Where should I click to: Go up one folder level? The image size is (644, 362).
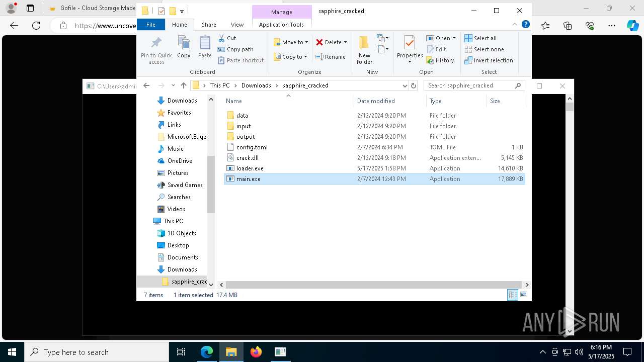click(184, 85)
